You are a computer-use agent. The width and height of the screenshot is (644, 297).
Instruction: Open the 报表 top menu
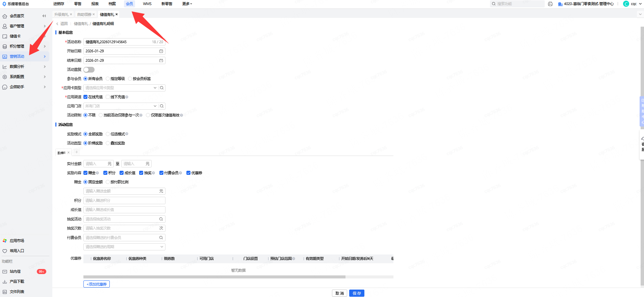click(95, 4)
